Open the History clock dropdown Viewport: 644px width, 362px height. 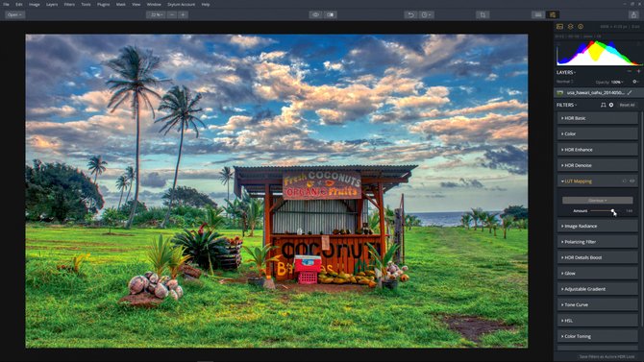click(426, 14)
